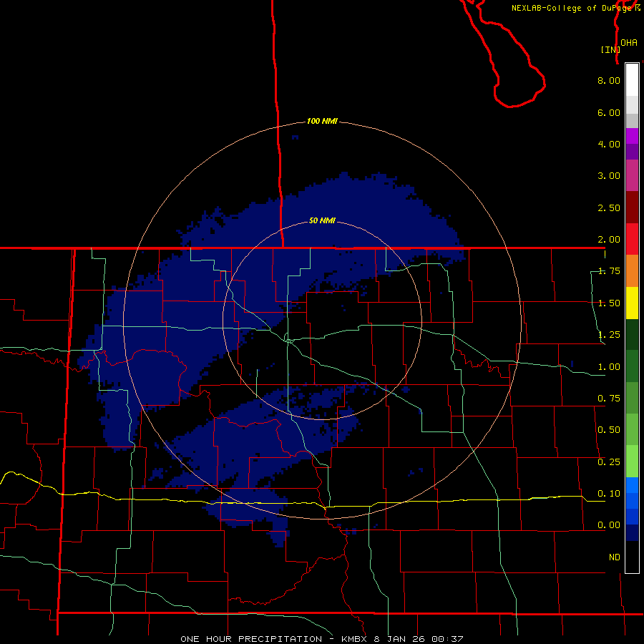This screenshot has height=644, width=644.
Task: Select the 0.50 legend value
Action: pos(609,430)
